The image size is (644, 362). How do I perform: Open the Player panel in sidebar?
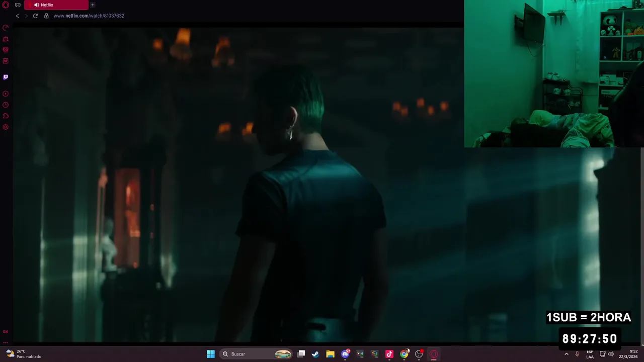point(6,94)
